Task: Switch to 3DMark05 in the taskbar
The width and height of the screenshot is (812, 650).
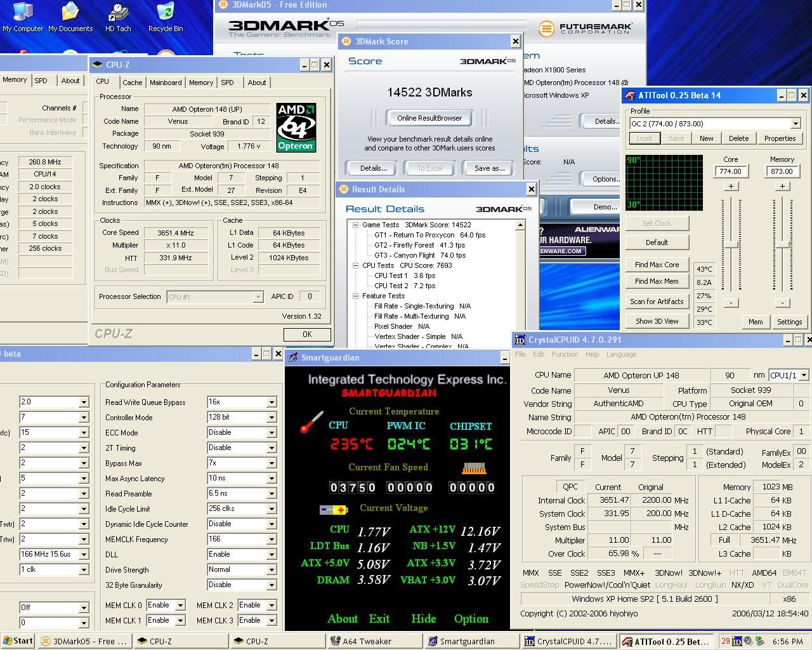Action: pos(84,641)
